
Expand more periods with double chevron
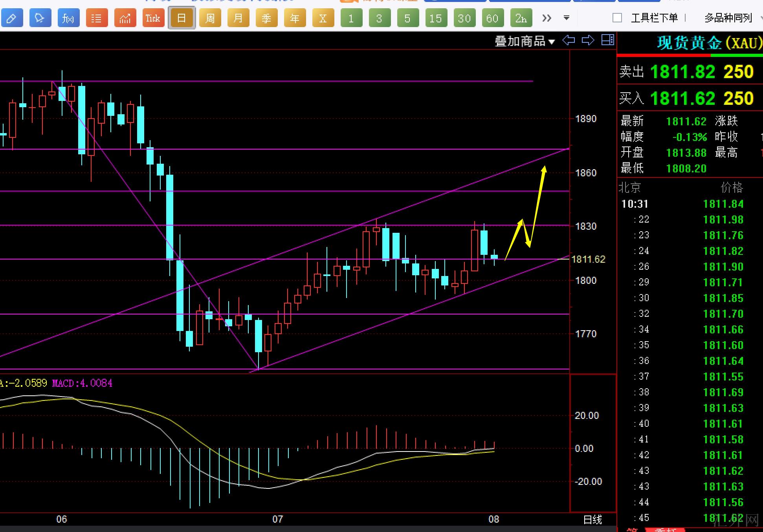(x=547, y=18)
